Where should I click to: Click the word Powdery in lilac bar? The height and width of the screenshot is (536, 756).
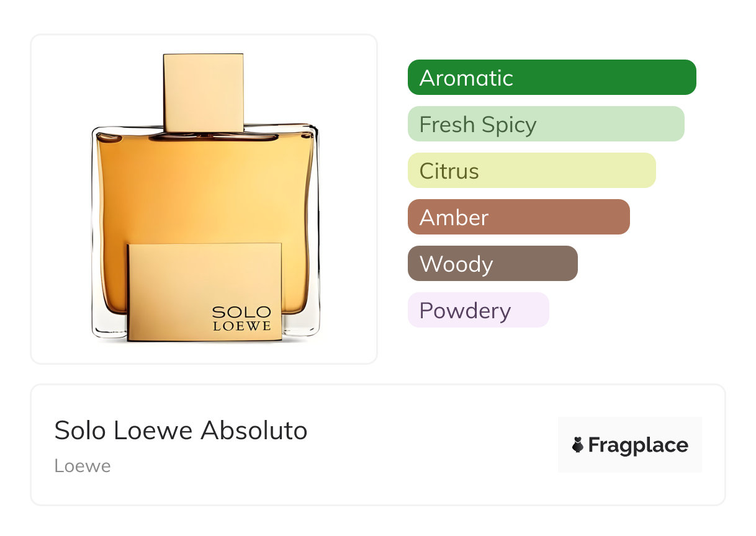pos(465,311)
